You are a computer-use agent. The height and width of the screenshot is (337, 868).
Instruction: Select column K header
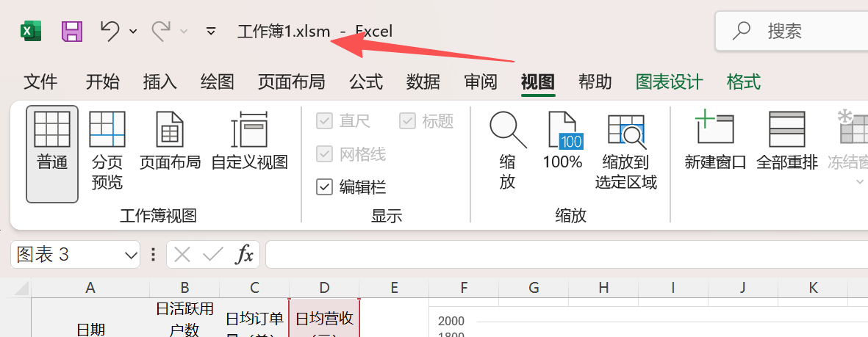pos(813,287)
